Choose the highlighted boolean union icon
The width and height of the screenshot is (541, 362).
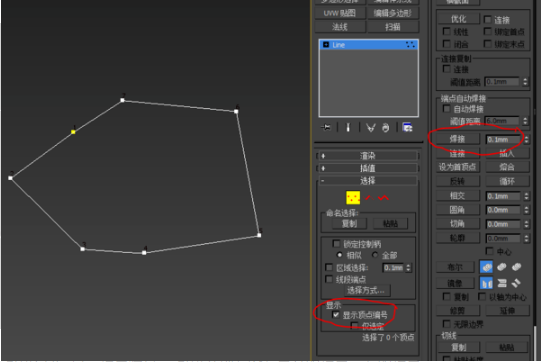tap(486, 267)
